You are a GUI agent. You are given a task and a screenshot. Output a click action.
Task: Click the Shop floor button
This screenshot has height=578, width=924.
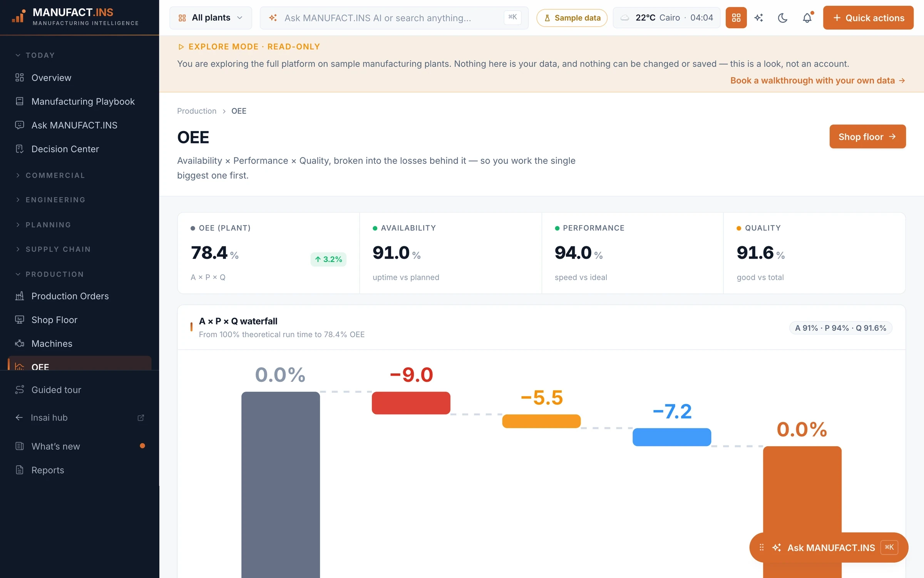(867, 136)
